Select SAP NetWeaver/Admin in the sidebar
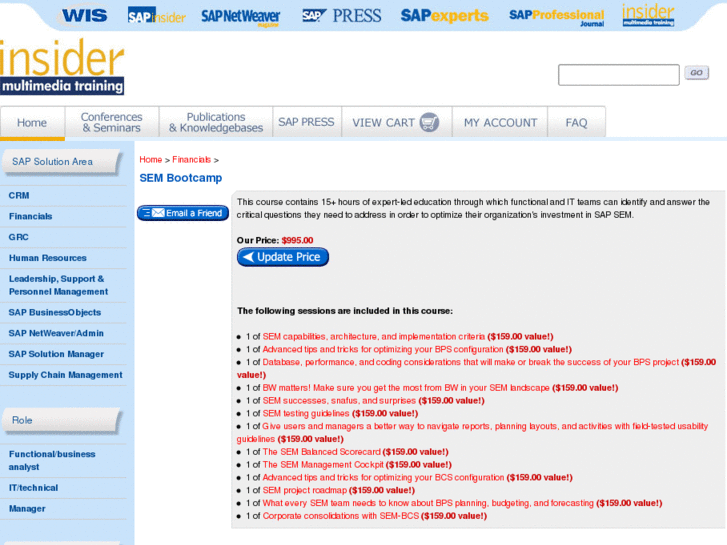This screenshot has width=727, height=545. (56, 333)
